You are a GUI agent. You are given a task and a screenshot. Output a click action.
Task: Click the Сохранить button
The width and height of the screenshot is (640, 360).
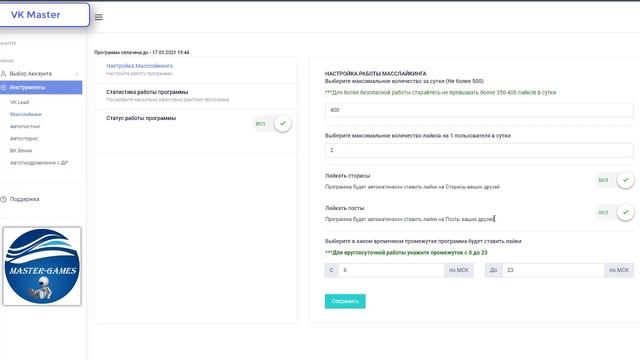(345, 301)
